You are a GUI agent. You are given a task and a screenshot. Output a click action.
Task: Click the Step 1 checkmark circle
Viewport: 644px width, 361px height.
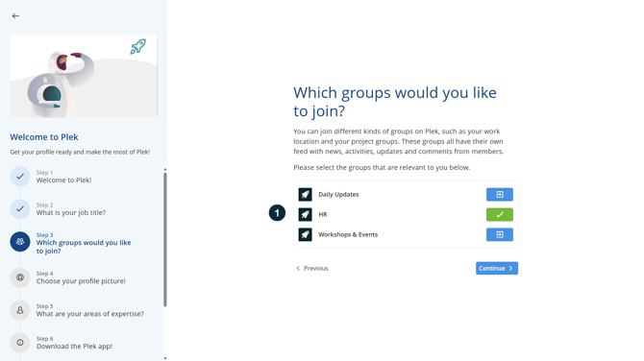point(20,177)
